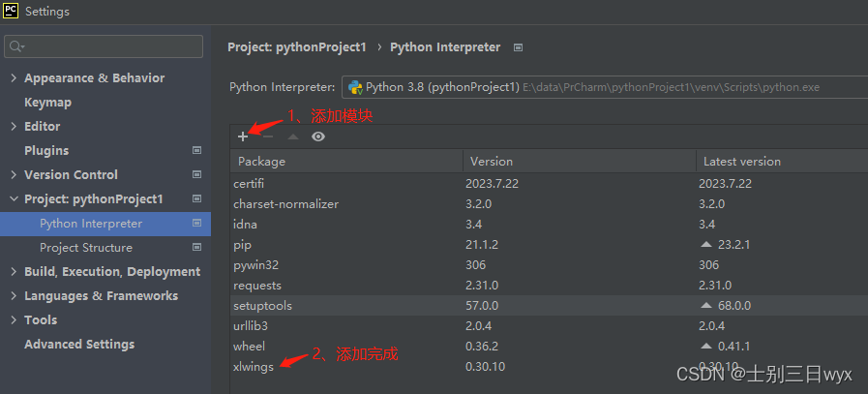
Task: Expand Languages & Frameworks group
Action: (x=14, y=296)
